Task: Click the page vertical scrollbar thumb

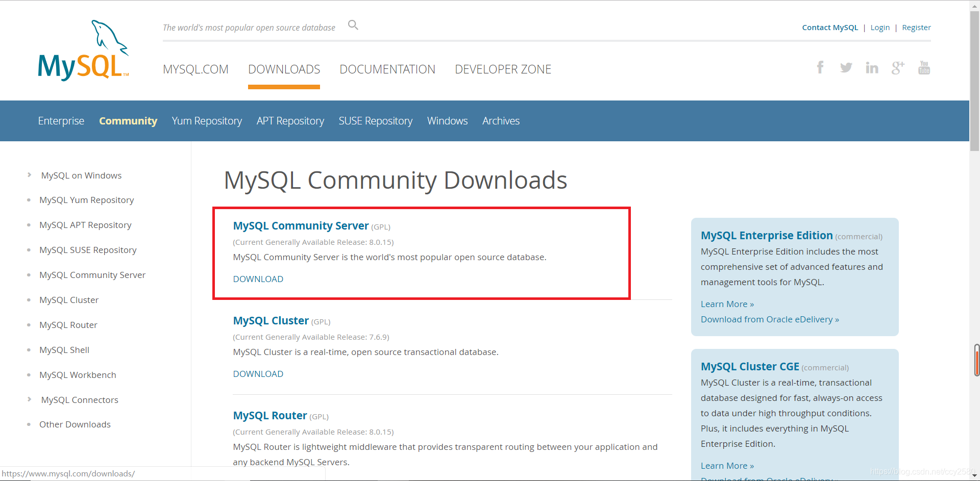Action: coord(974,82)
